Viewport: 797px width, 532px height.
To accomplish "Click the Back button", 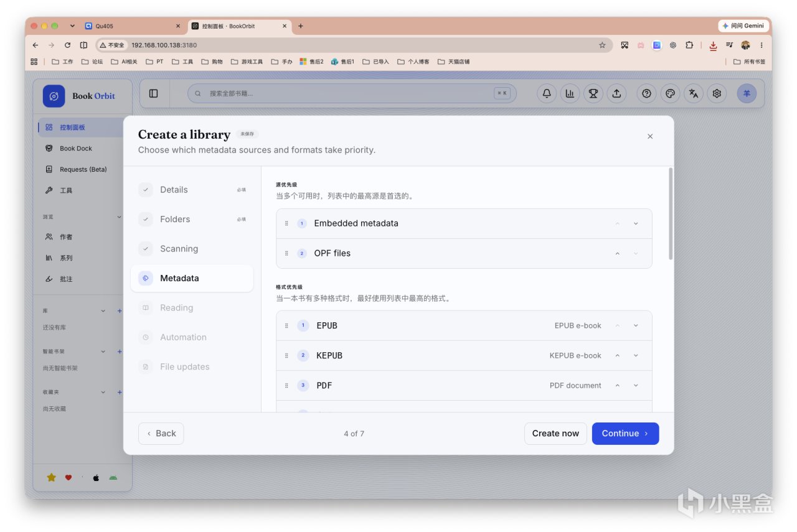I will click(161, 434).
